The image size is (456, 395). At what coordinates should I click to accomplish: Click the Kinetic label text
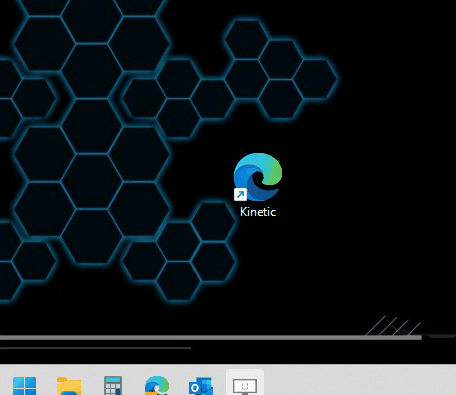pos(258,212)
